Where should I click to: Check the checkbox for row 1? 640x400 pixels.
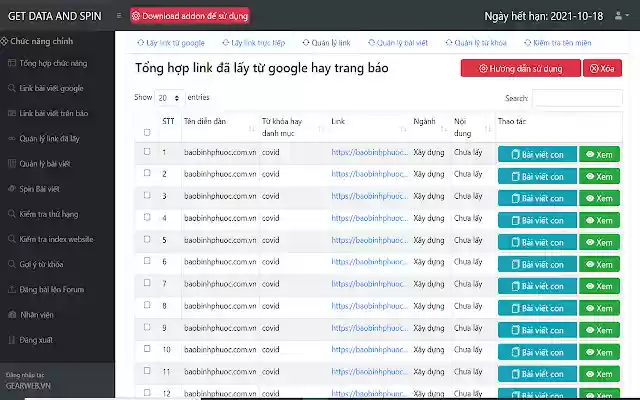click(147, 152)
